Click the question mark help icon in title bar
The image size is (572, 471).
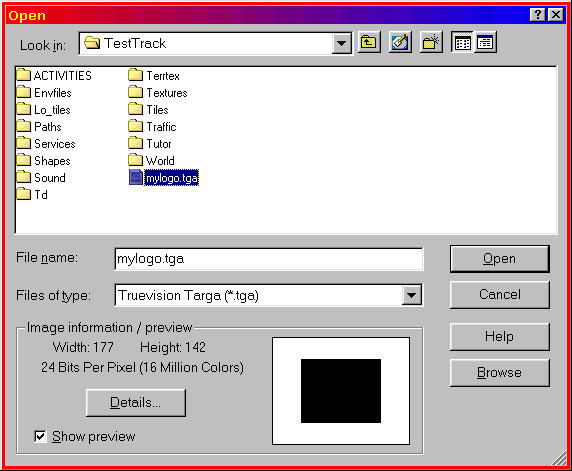pos(538,15)
